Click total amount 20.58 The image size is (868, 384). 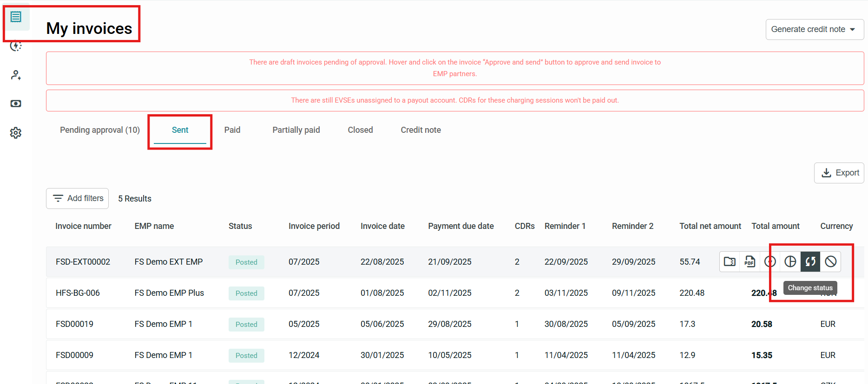(x=762, y=324)
